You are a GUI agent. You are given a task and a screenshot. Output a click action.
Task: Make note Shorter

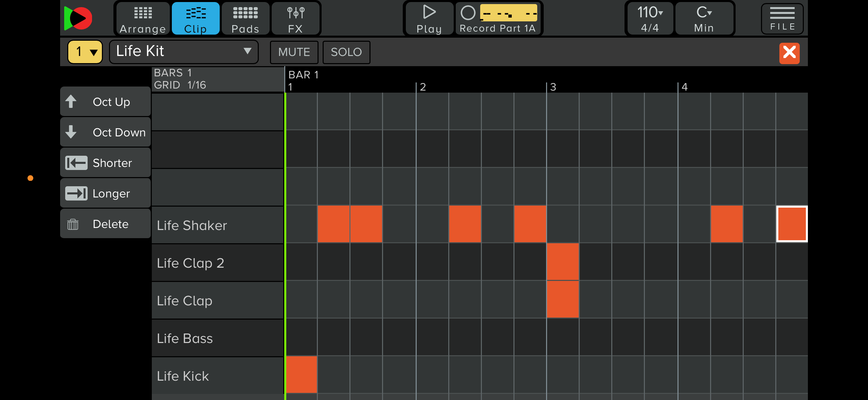click(106, 163)
